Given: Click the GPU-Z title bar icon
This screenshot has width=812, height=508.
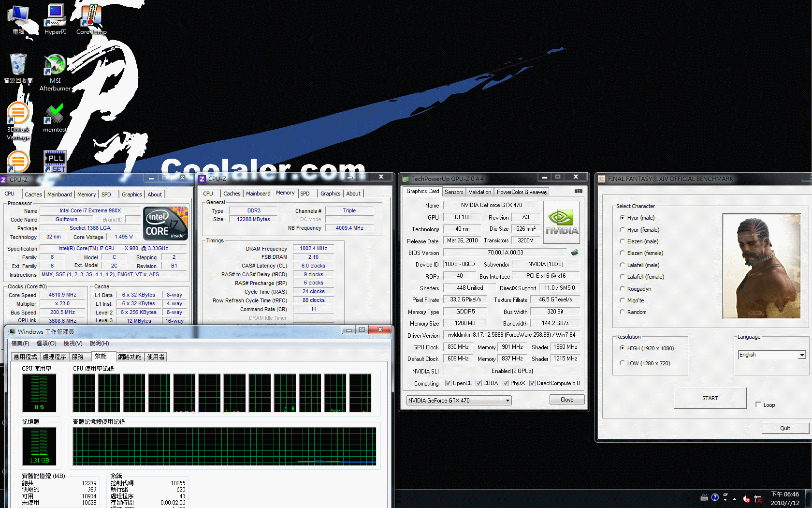Looking at the screenshot, I should [406, 179].
